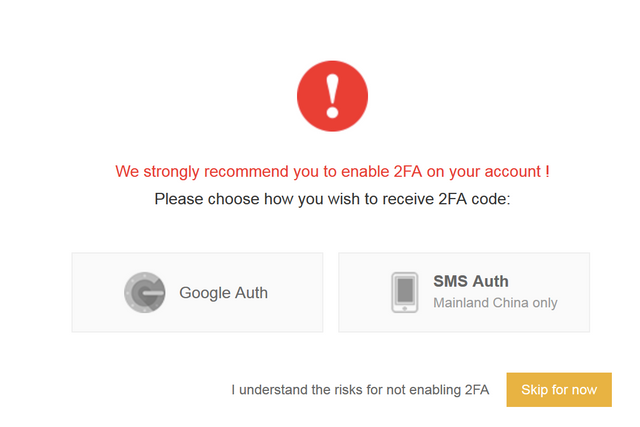Click 'I understand the risks for not enabling 2FA'
Image resolution: width=640 pixels, height=427 pixels.
360,390
